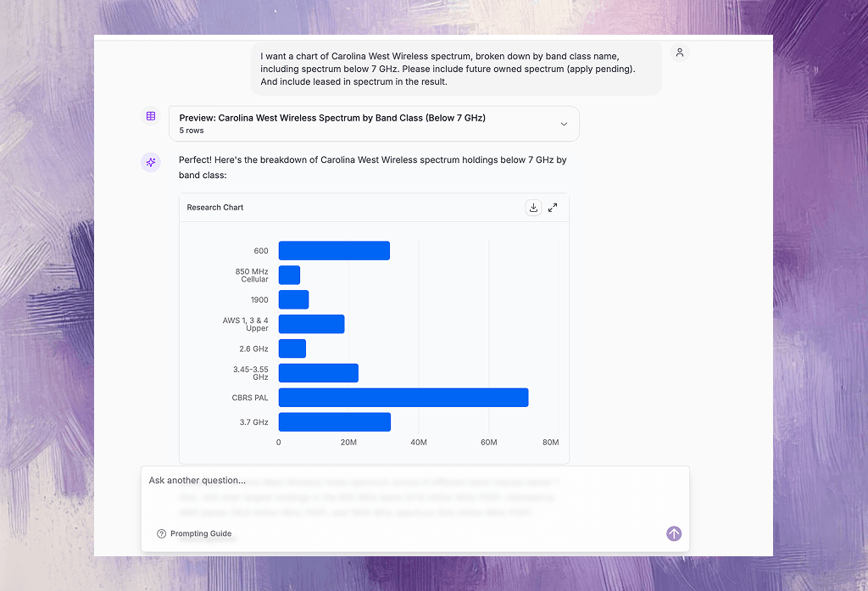Select the 850 MHz Cellular bar
The height and width of the screenshot is (591, 868).
289,276
